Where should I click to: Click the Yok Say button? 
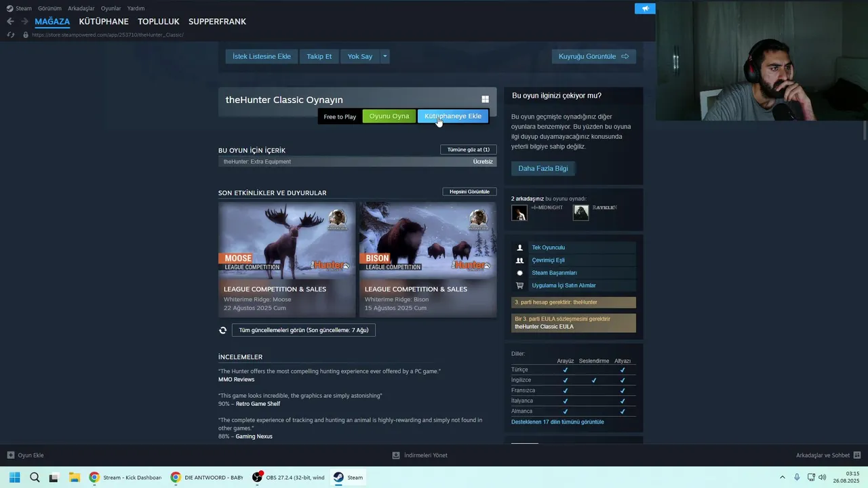[x=360, y=56]
